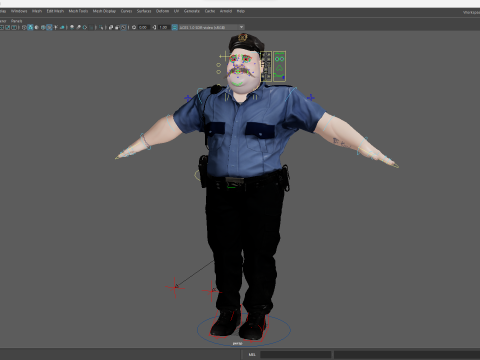Screen dimensions: 480x360
Task: Open the Help menu
Action: (x=241, y=11)
